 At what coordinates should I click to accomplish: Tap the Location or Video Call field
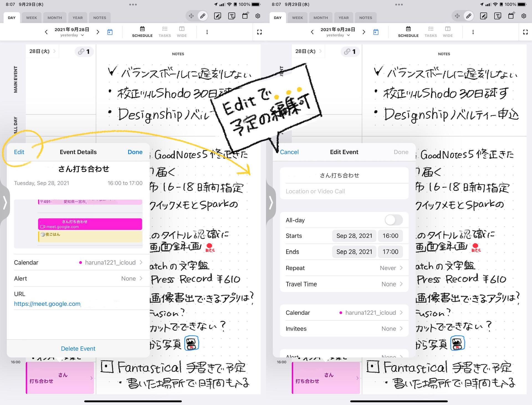344,191
